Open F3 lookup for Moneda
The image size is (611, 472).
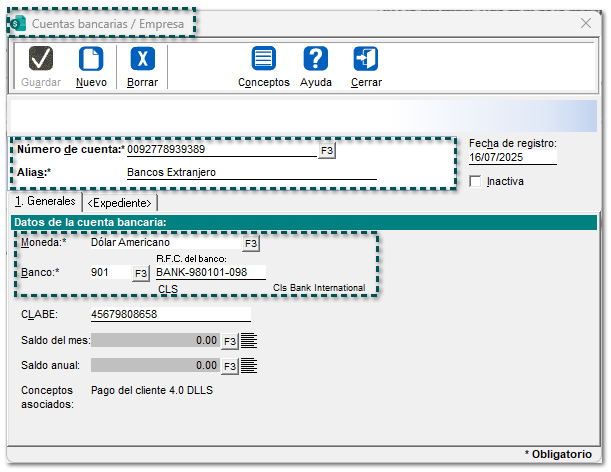[251, 243]
